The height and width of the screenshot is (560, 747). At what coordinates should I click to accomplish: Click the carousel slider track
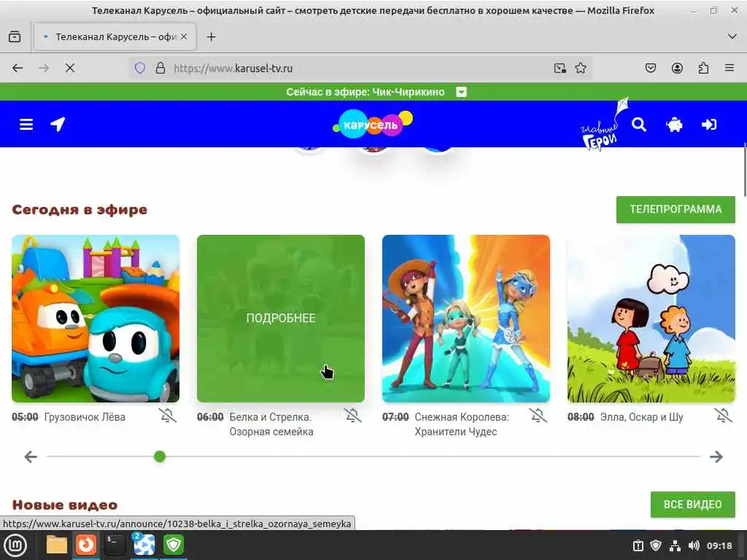(x=373, y=456)
